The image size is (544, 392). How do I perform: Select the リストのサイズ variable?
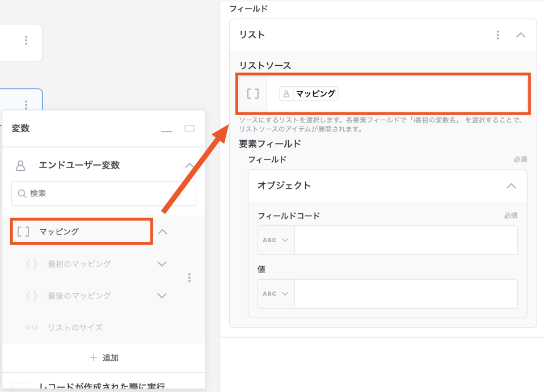coord(75,327)
